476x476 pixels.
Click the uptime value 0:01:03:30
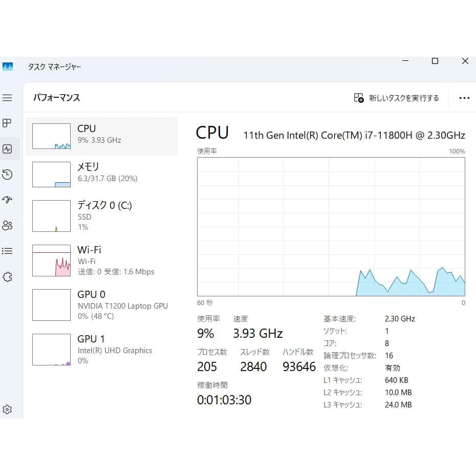click(224, 400)
